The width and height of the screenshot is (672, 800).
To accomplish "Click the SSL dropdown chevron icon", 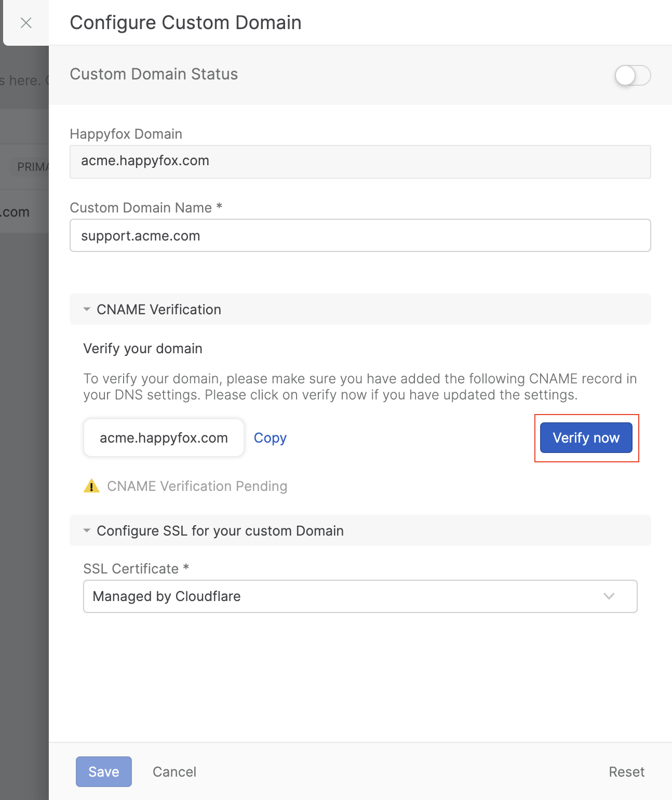I will tap(609, 596).
